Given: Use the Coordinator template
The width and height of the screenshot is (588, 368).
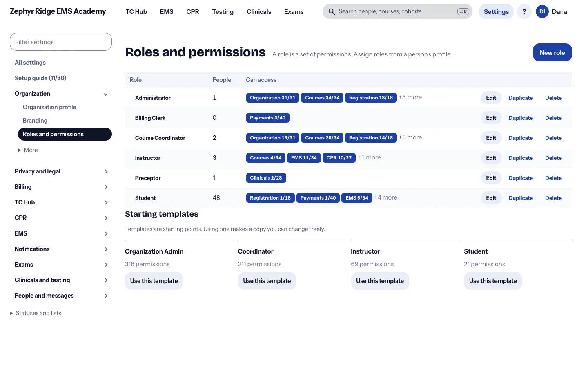Looking at the screenshot, I should click(267, 281).
